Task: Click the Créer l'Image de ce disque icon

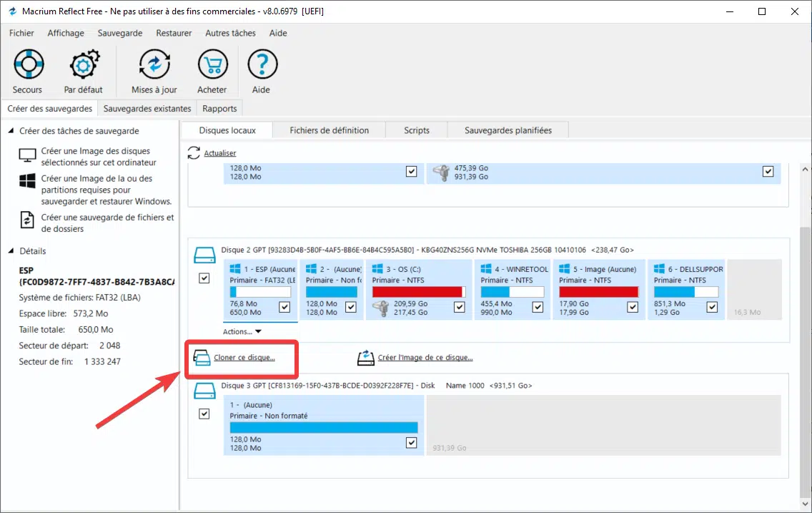Action: tap(365, 358)
